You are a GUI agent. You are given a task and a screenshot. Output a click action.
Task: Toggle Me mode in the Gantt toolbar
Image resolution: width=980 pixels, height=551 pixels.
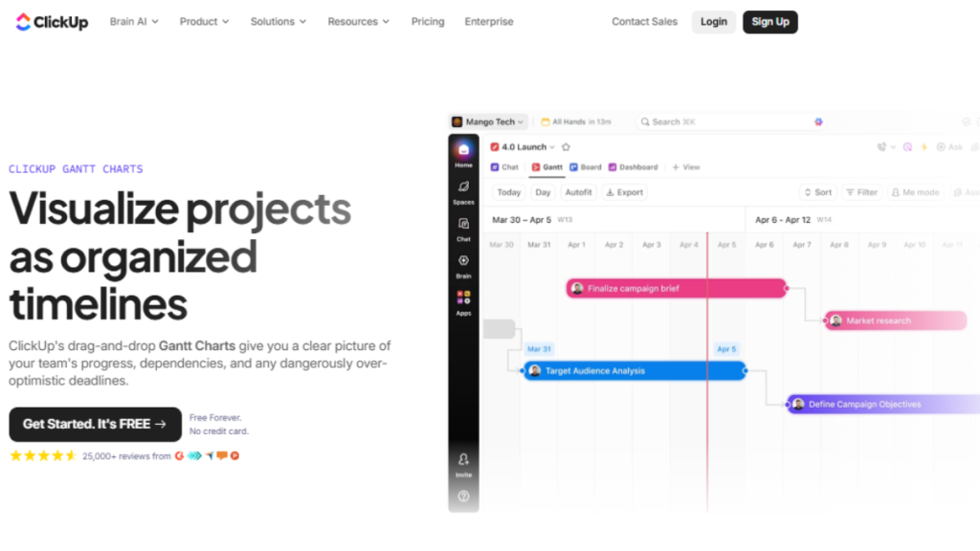click(x=915, y=191)
